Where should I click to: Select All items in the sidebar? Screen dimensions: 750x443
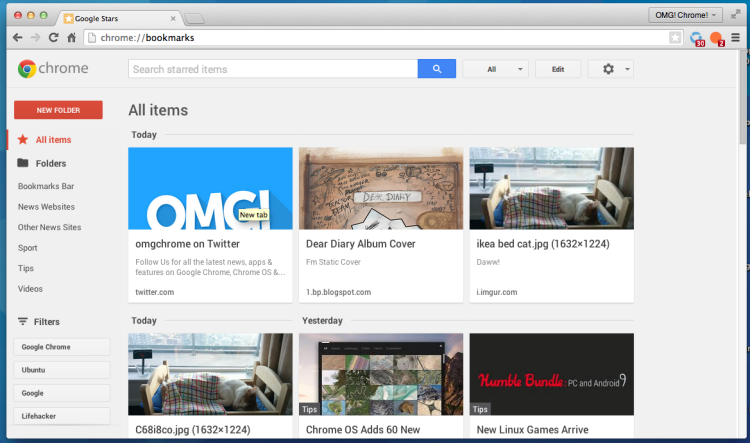tap(54, 140)
